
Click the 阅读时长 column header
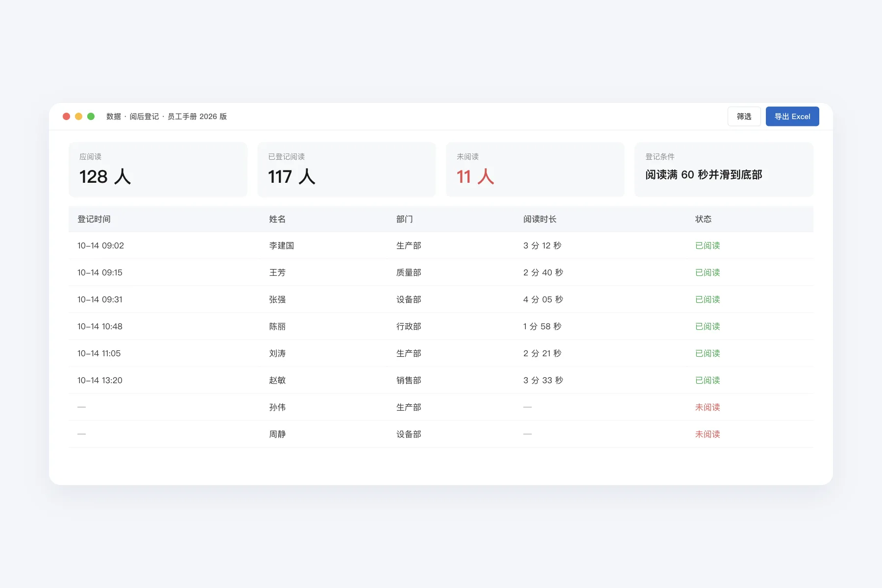pyautogui.click(x=540, y=219)
